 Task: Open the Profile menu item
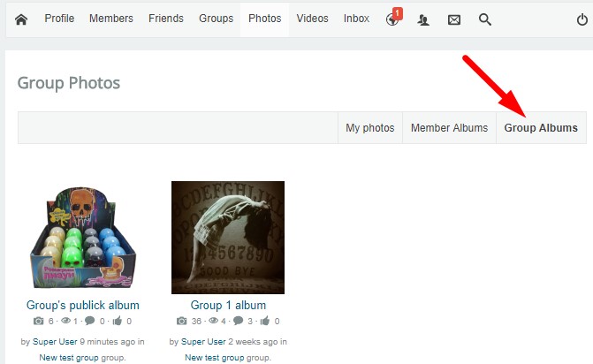pos(59,19)
